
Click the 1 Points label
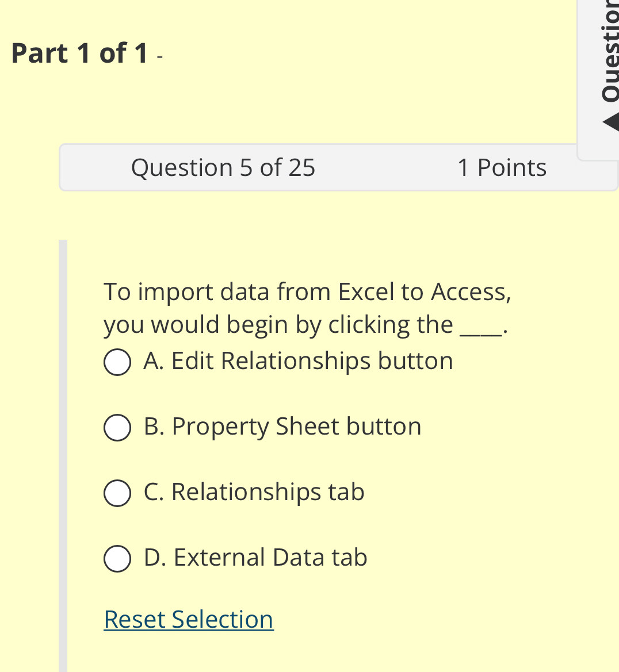[x=502, y=167]
